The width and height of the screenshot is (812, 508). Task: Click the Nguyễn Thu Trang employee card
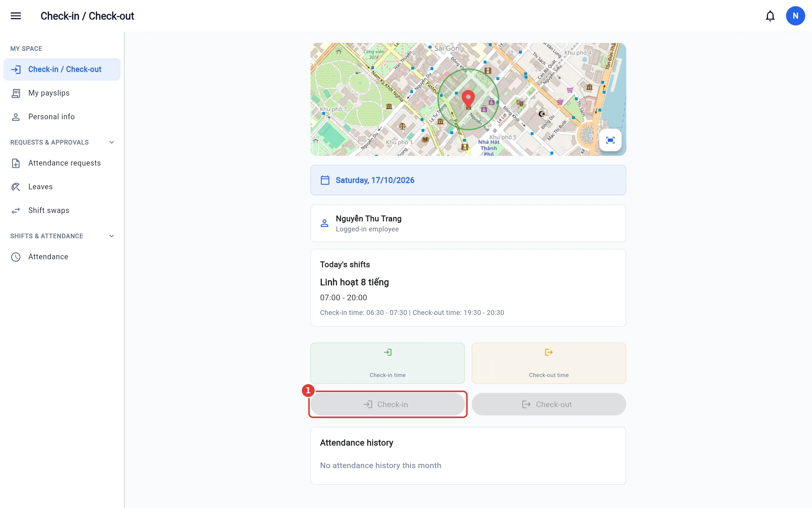(x=468, y=223)
